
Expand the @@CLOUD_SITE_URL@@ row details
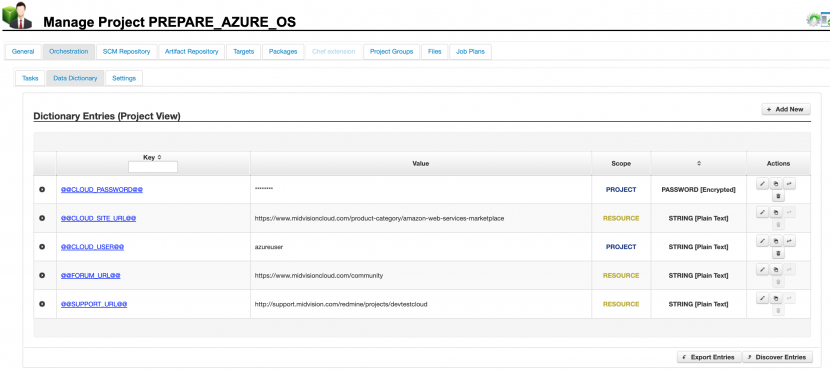42,218
